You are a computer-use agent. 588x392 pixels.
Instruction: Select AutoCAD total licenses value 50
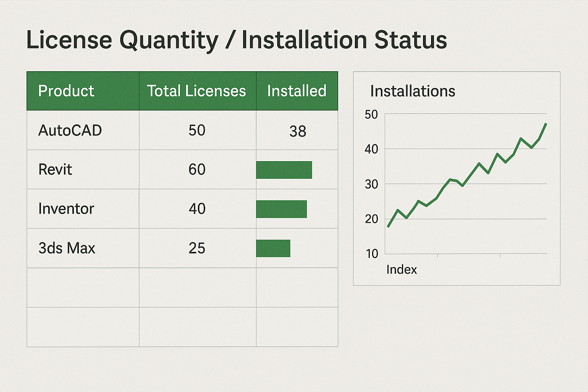click(x=197, y=131)
